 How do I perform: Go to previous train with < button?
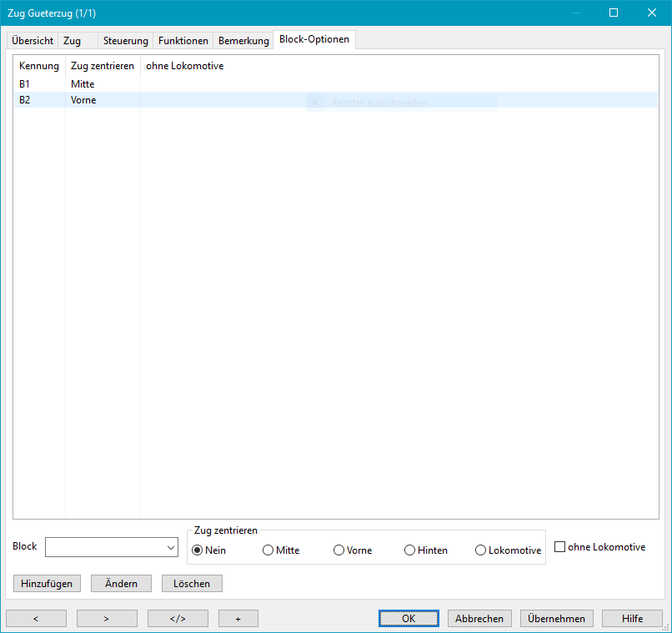36,619
